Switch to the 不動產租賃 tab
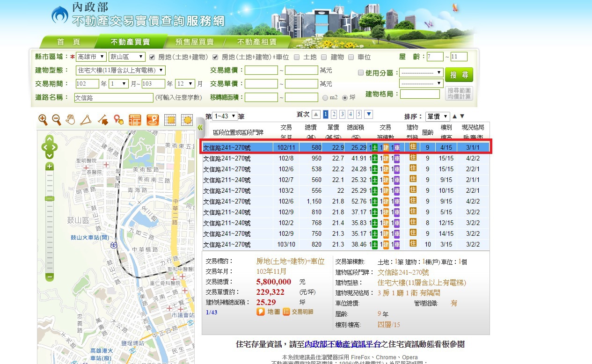 (256, 42)
